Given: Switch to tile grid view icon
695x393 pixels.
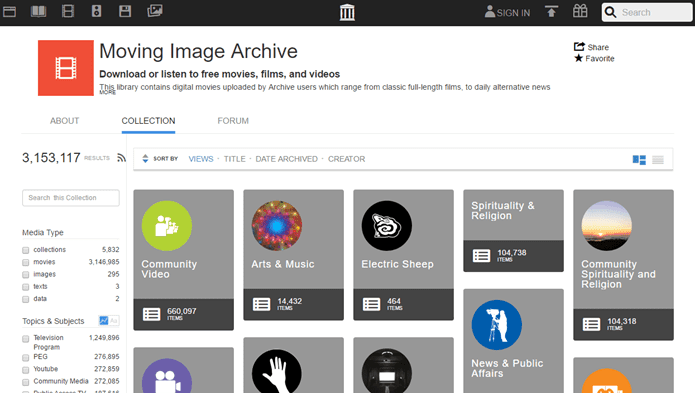Looking at the screenshot, I should pos(639,160).
